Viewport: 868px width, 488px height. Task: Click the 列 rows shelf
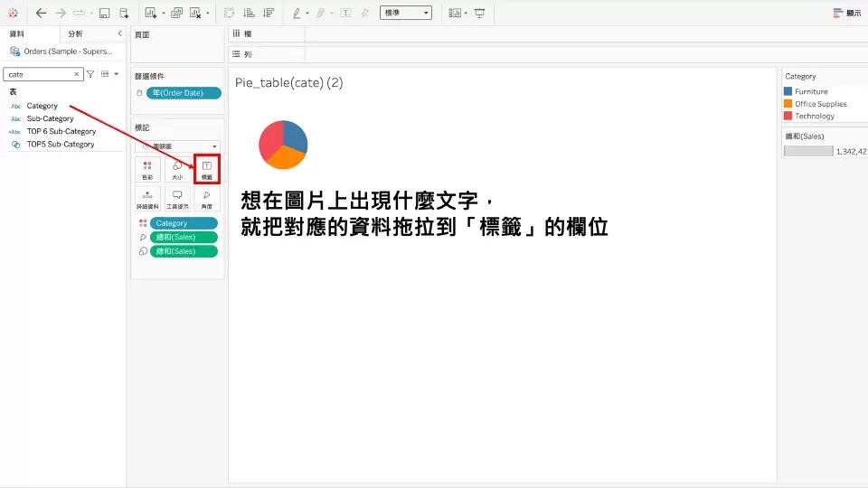(548, 54)
